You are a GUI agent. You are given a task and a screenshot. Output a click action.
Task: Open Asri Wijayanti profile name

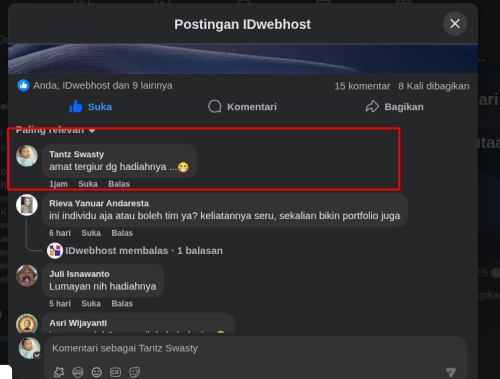click(x=78, y=323)
